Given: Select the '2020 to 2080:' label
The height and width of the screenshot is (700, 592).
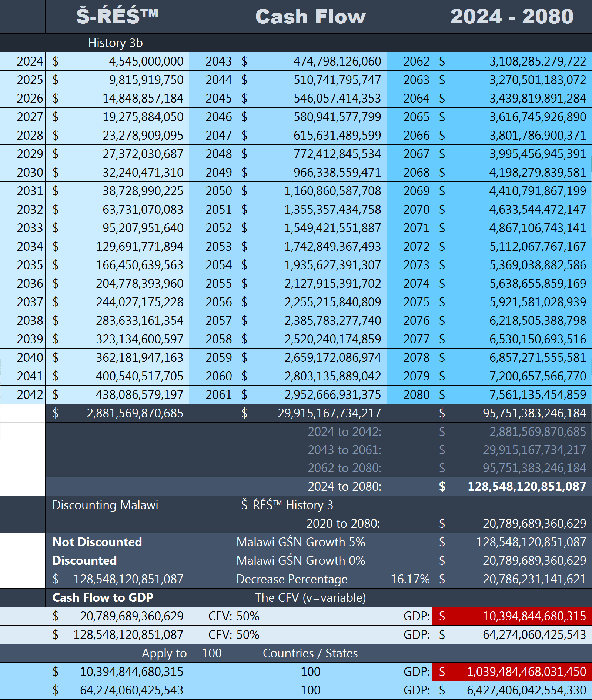Looking at the screenshot, I should (343, 523).
